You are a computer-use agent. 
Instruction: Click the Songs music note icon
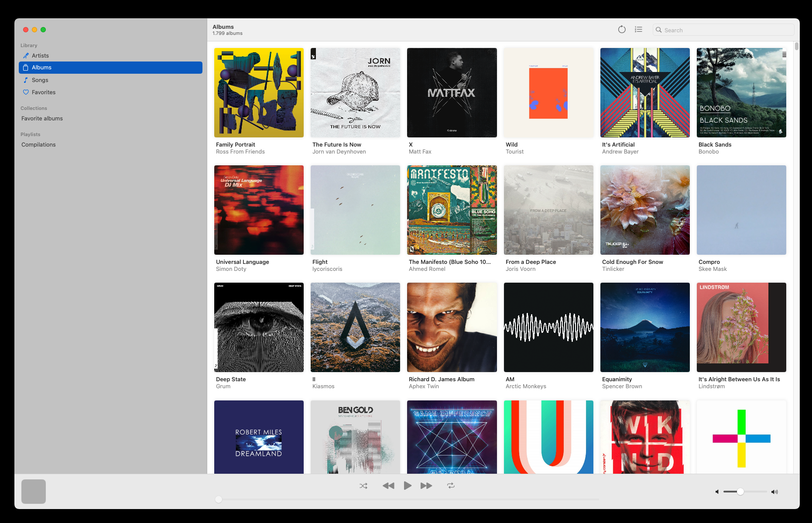(26, 80)
